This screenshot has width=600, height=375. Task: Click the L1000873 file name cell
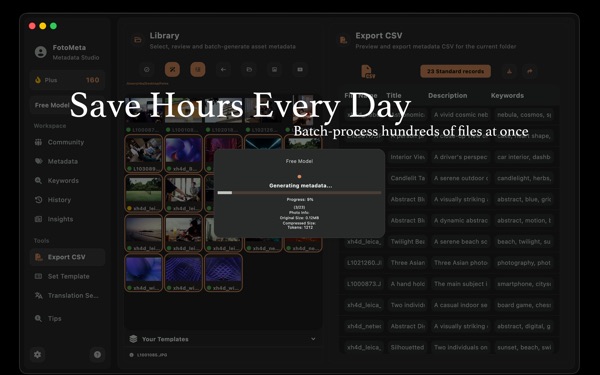click(x=364, y=284)
